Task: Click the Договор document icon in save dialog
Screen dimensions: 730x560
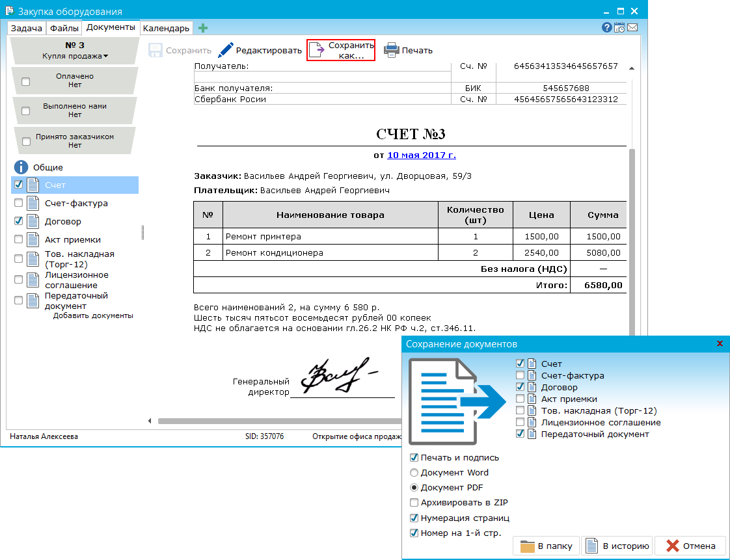Action: 532,387
